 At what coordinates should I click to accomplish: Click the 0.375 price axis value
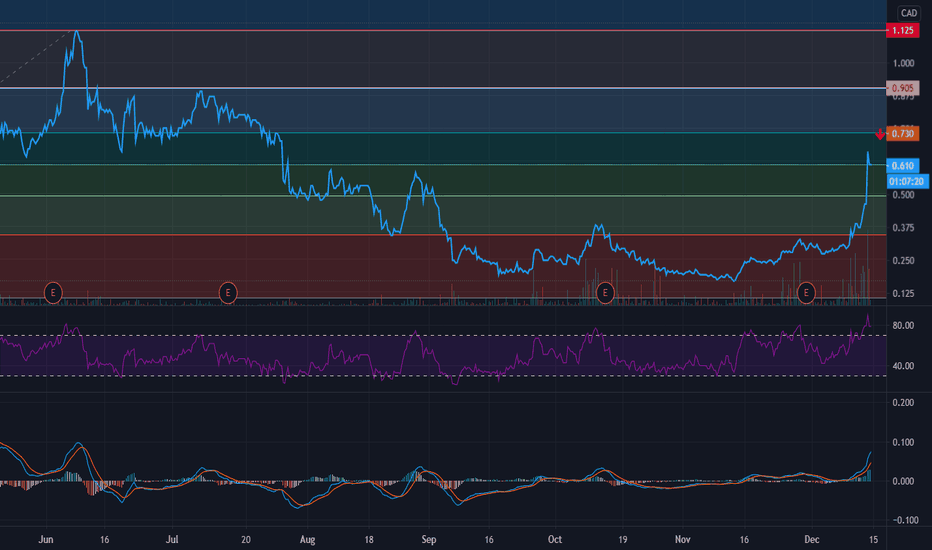pos(903,228)
